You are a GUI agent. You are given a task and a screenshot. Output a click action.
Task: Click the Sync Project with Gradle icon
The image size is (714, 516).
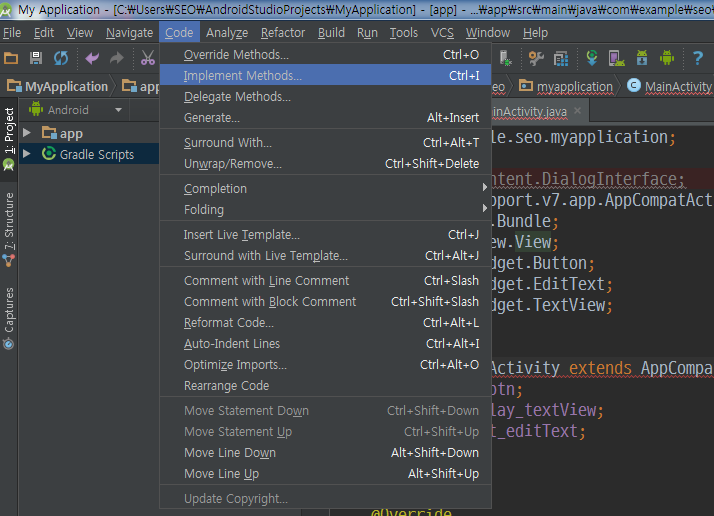[592, 58]
